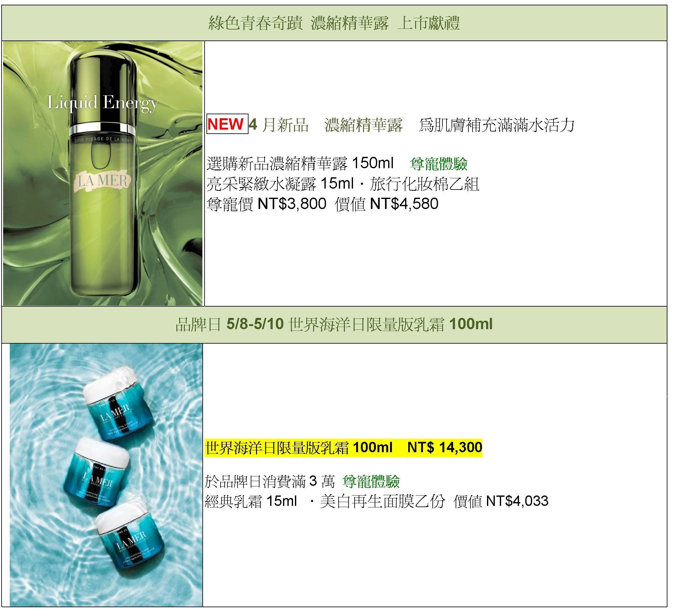The width and height of the screenshot is (674, 616).
Task: Click the 品牌日 5/8-5/10 section header
Action: pyautogui.click(x=334, y=324)
